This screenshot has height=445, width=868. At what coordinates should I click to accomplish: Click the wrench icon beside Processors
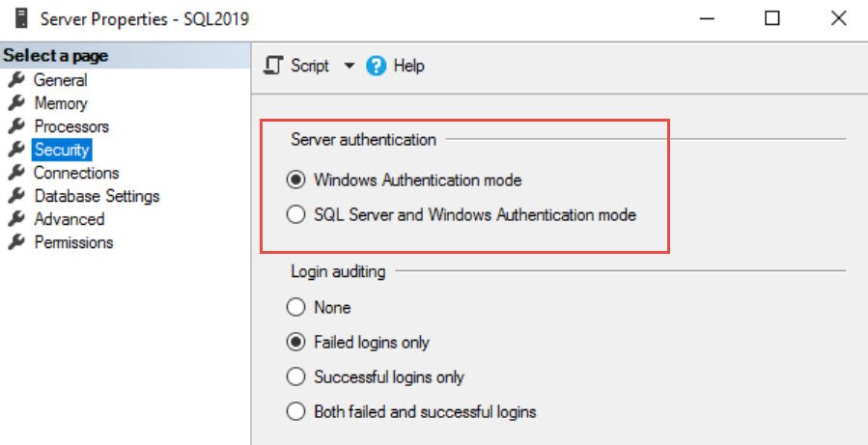(16, 126)
